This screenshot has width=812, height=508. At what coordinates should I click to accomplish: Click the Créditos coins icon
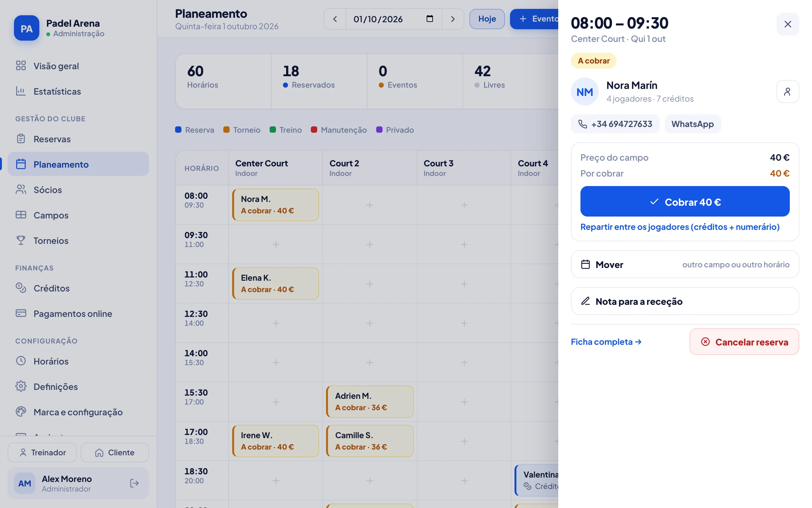click(x=21, y=288)
